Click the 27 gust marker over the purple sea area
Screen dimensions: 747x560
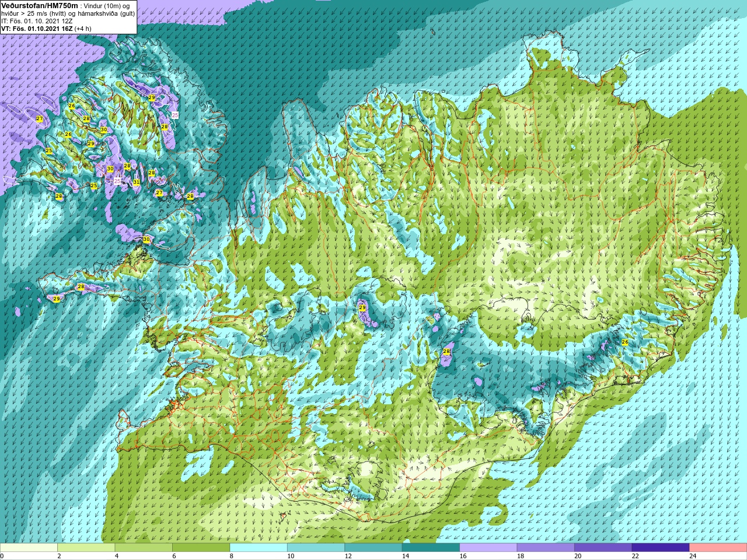[39, 119]
